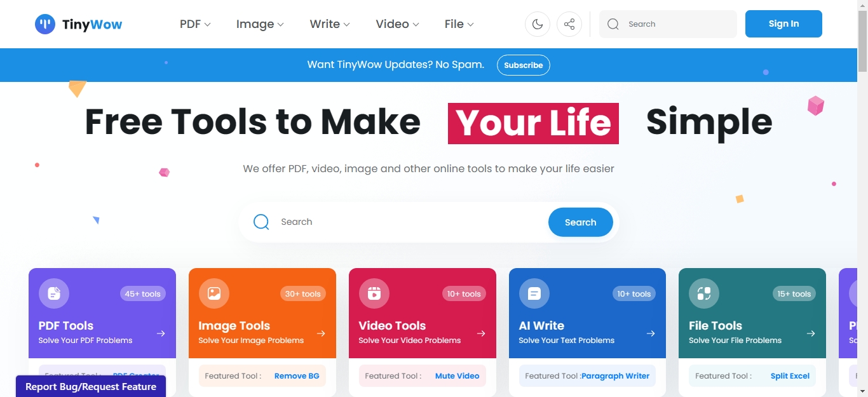Click the arrow on the PDF Tools card
Screen dimensions: 868x397
click(x=161, y=333)
